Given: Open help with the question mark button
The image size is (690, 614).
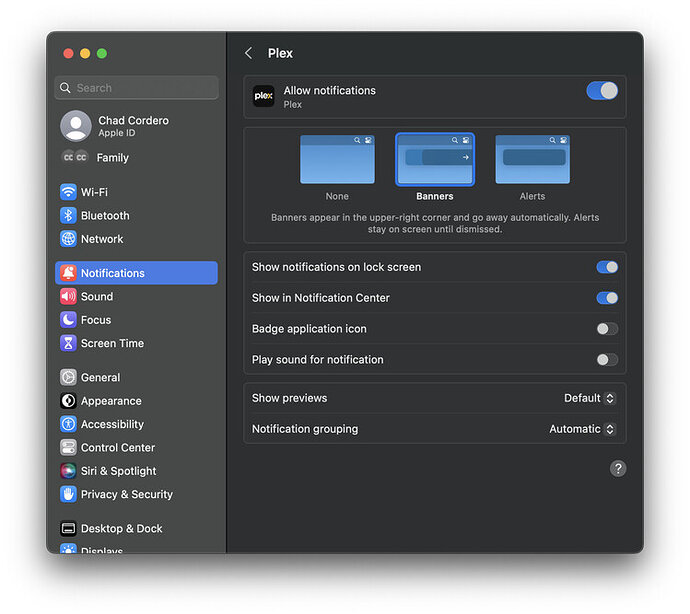Looking at the screenshot, I should click(x=618, y=468).
